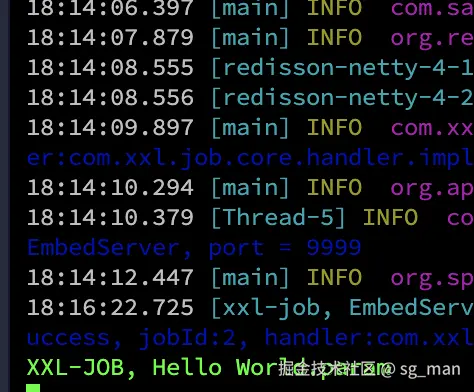Click the port value 9999

click(334, 248)
